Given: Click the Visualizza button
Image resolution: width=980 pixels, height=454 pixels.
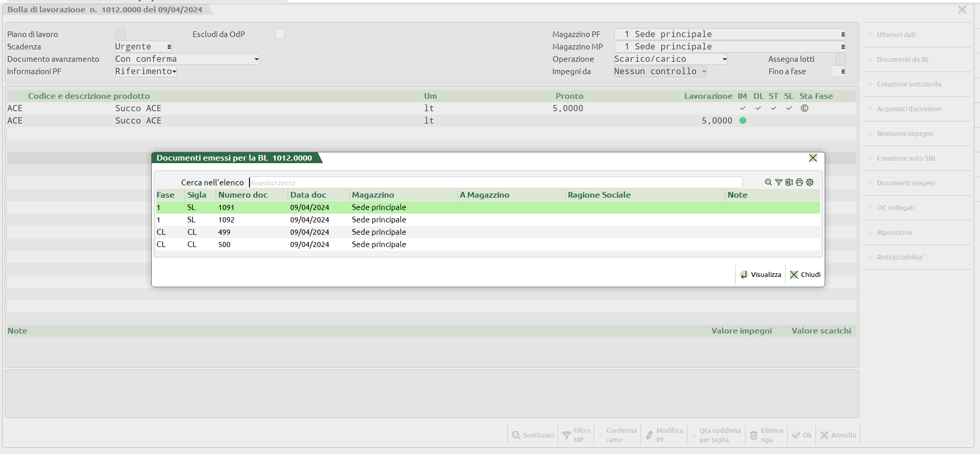Looking at the screenshot, I should pos(760,274).
